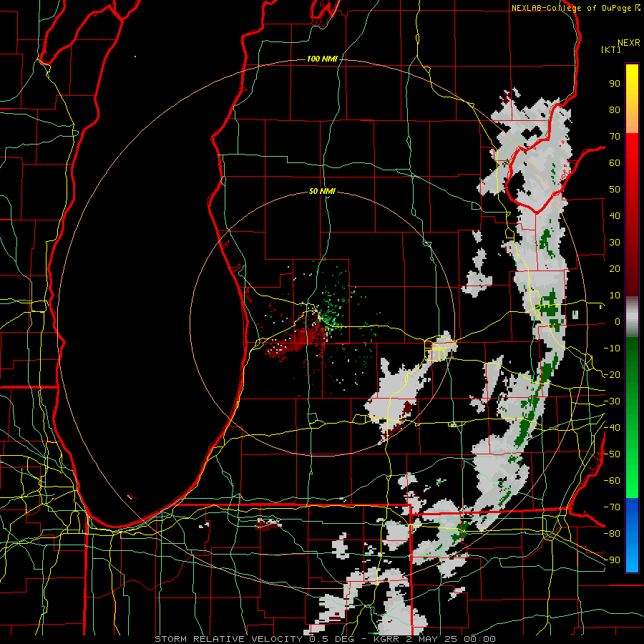The image size is (644, 644).
Task: Click the -20 value on the velocity scale
Action: (x=612, y=374)
